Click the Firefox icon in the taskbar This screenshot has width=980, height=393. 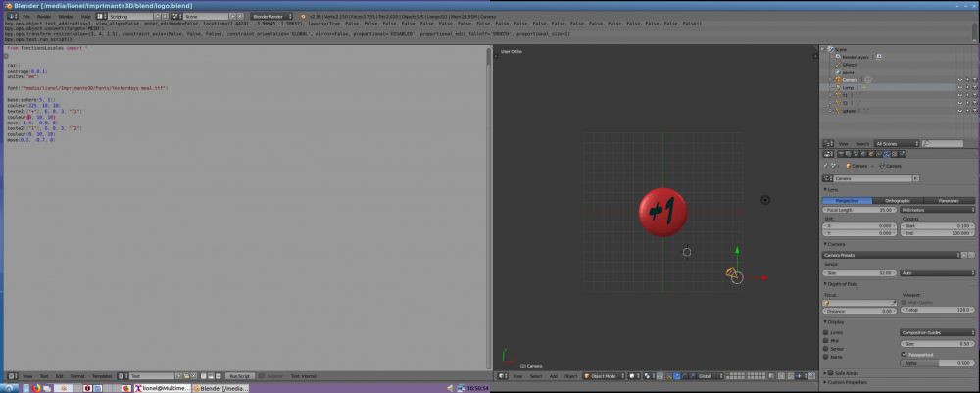(x=35, y=388)
